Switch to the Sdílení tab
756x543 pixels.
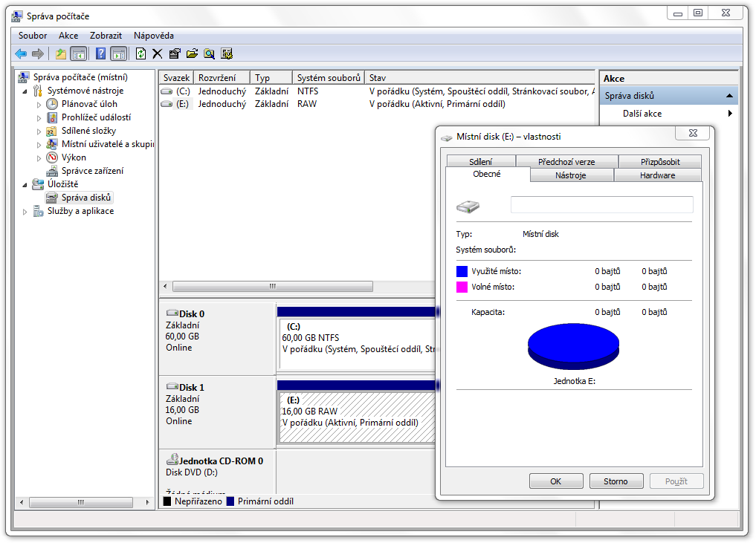[x=481, y=161]
